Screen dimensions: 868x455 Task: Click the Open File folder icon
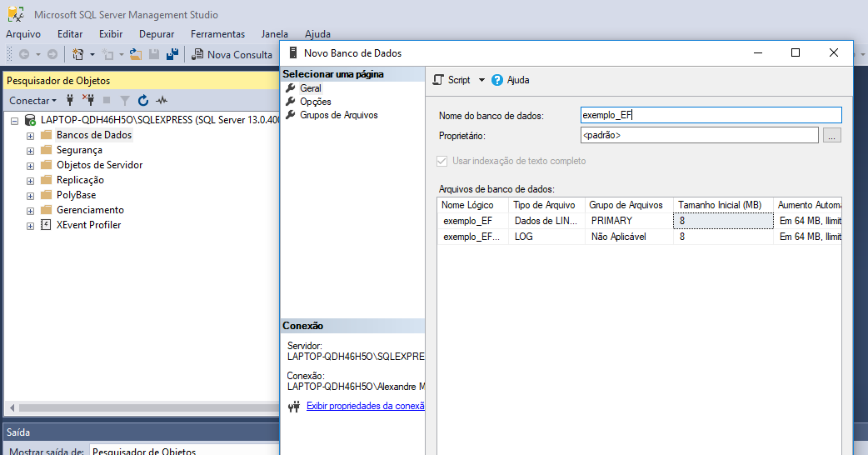[x=136, y=54]
